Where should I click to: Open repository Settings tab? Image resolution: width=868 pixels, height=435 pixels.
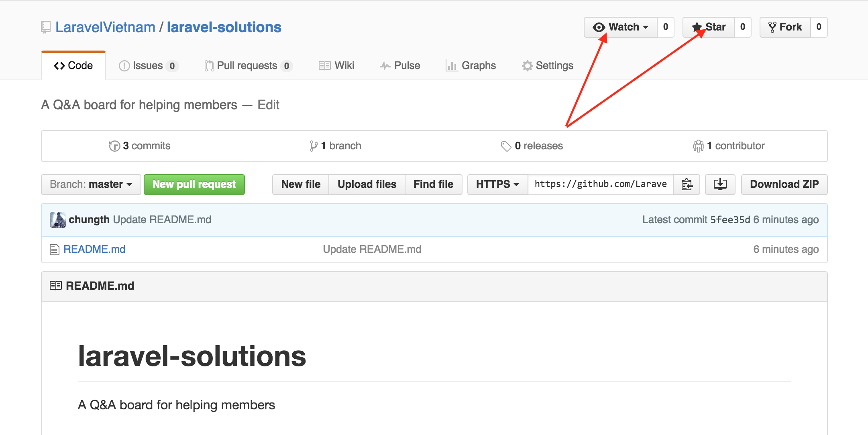[x=548, y=66]
